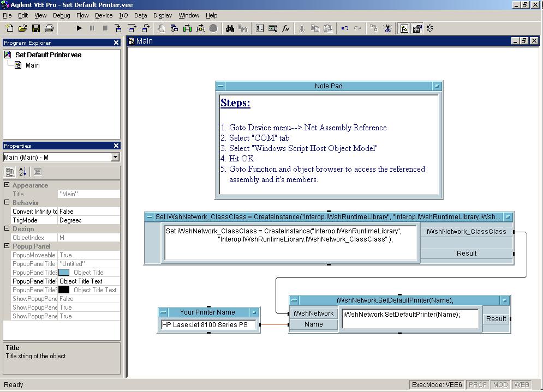Viewport: 543px width, 392px height.
Task: Open the Function & Object Browser fx icon
Action: (285, 28)
